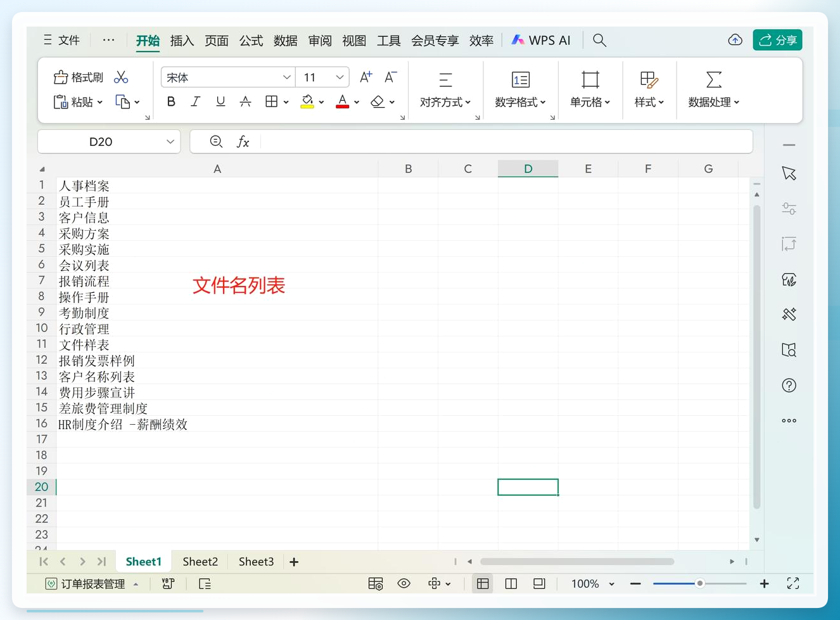Open the styles (样式) menu

click(649, 90)
